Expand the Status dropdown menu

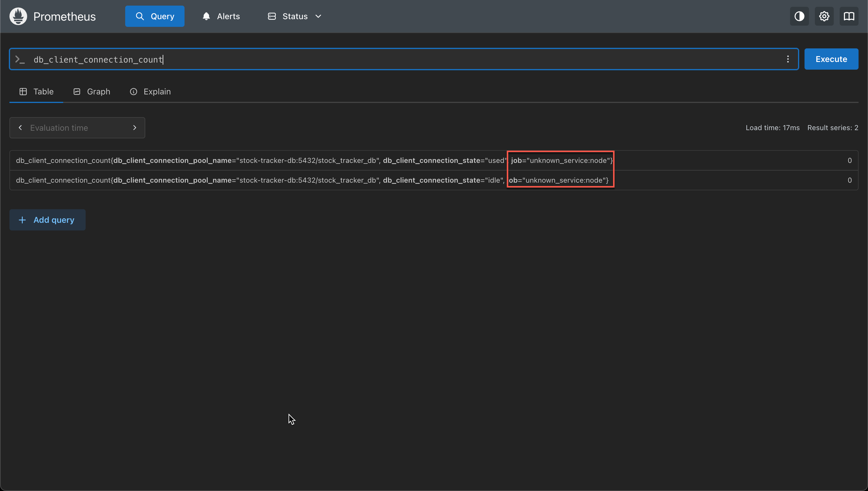click(x=295, y=16)
